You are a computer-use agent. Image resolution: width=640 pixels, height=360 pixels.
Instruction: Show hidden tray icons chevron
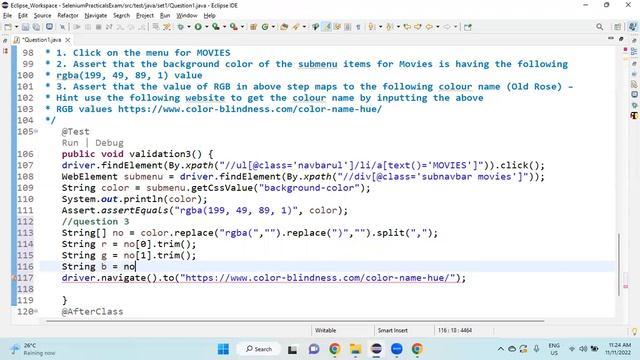coord(501,349)
